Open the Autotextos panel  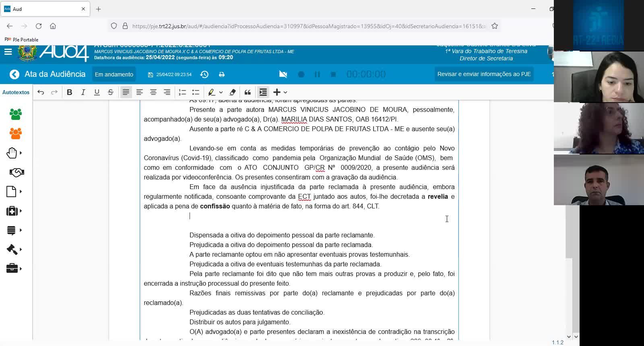click(x=16, y=92)
